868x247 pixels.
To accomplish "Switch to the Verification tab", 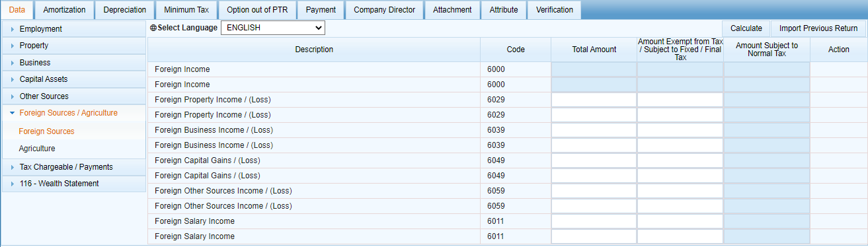I will point(555,10).
